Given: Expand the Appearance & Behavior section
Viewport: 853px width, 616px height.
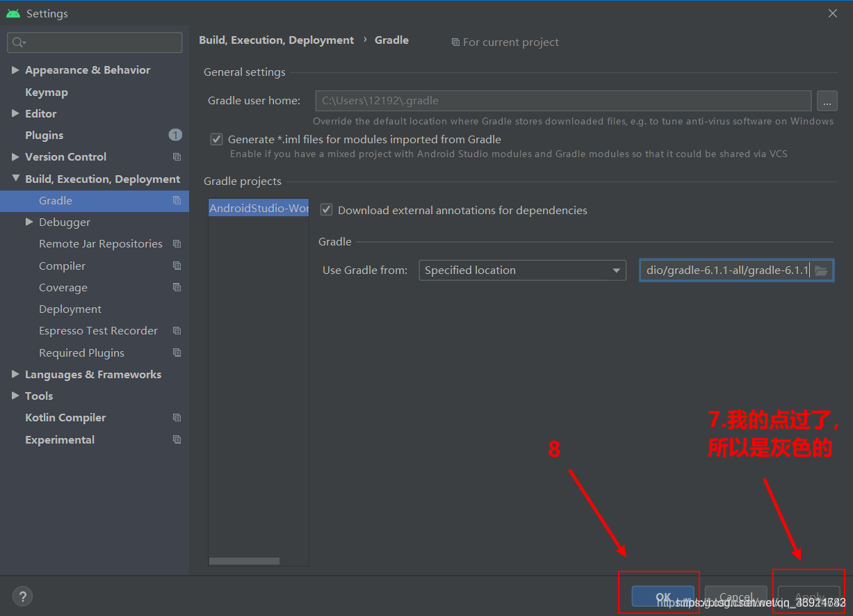Looking at the screenshot, I should coord(15,70).
